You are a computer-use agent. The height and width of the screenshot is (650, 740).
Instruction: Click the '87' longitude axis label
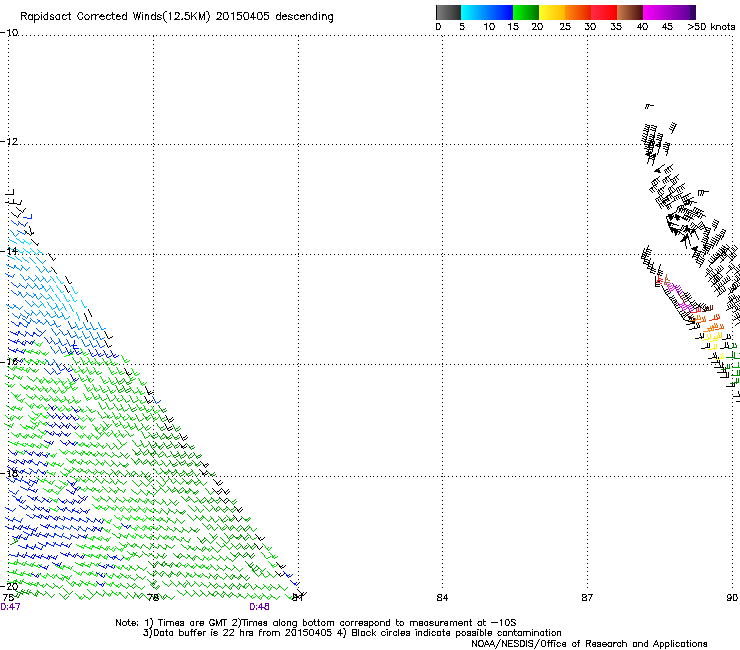[x=587, y=598]
